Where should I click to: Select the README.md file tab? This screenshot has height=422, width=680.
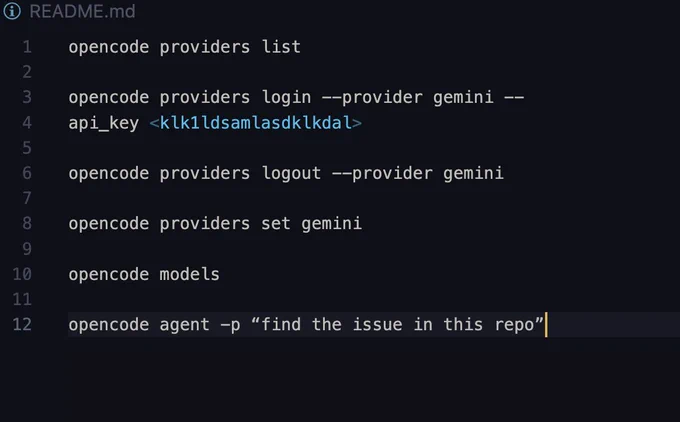(x=82, y=11)
